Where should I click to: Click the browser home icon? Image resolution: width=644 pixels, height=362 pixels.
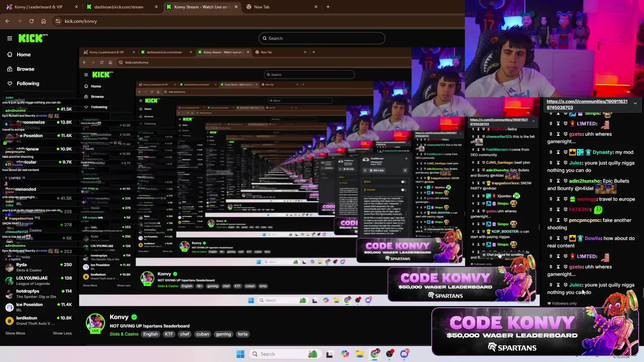(43, 21)
